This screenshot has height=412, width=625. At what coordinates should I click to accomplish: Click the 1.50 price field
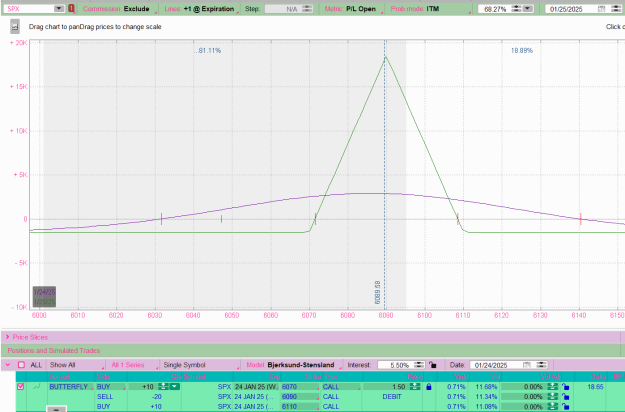pyautogui.click(x=385, y=386)
